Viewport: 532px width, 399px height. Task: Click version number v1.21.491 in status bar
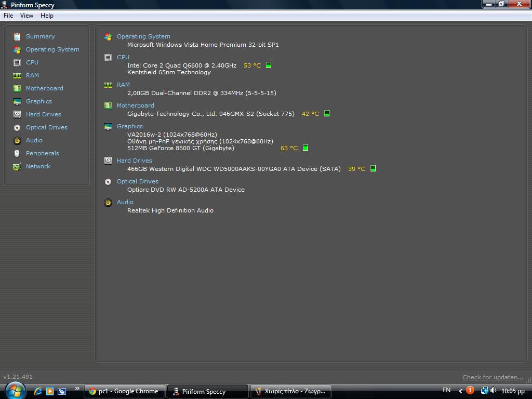18,377
